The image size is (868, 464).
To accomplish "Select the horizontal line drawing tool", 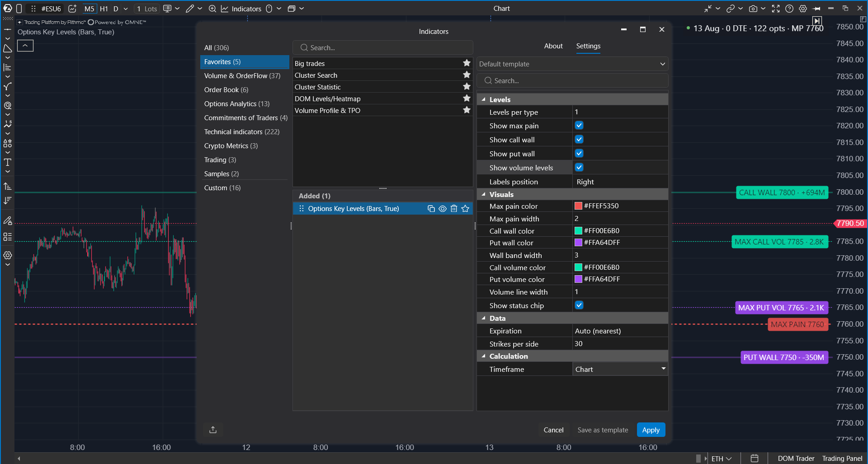I will click(x=8, y=29).
